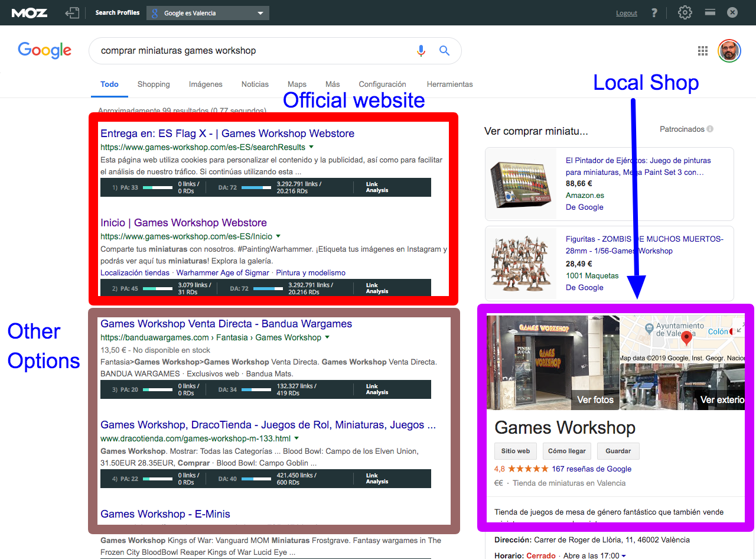Screen dimensions: 756x559
Task: Click 1001 Maquetas seller text
Action: coord(592,275)
